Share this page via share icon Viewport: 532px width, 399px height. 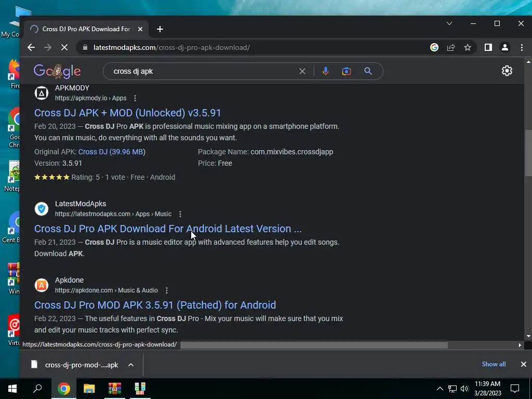[451, 47]
